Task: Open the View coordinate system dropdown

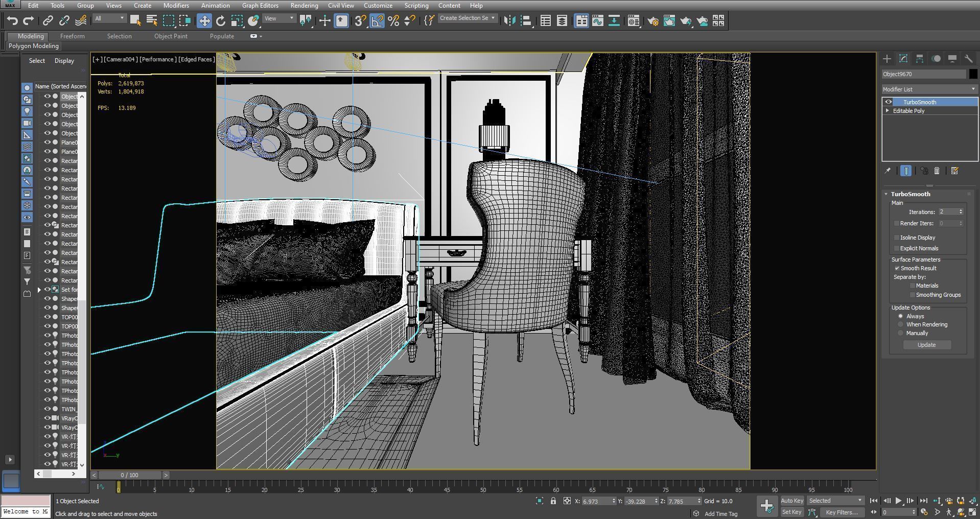Action: [279, 18]
